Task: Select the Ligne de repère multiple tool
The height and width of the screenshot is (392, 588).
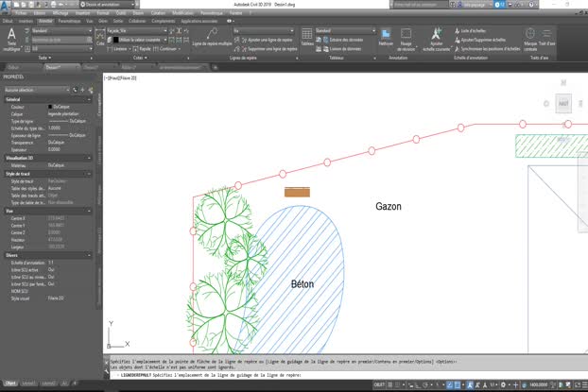Action: click(x=213, y=37)
